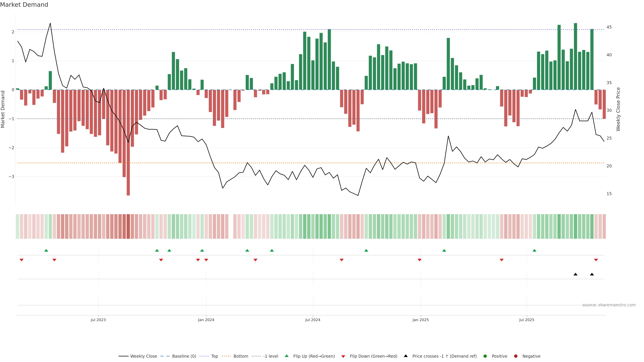Click the green flip-up marker after Jul 2025
This screenshot has height=362, width=644.
534,250
